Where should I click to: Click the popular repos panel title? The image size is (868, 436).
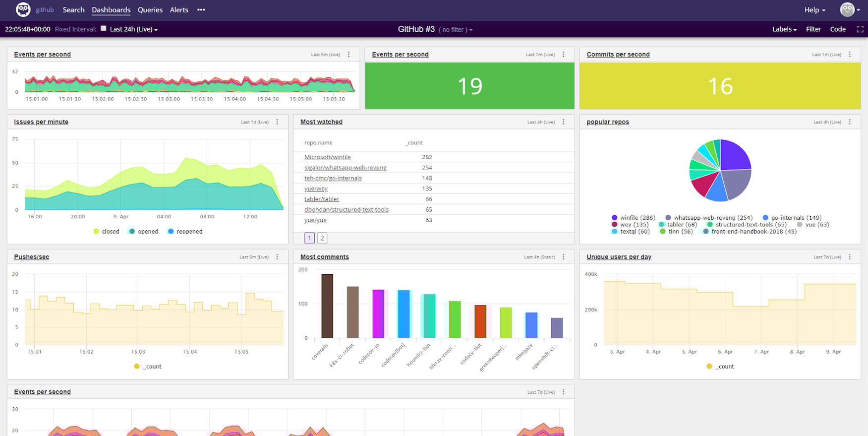(608, 122)
